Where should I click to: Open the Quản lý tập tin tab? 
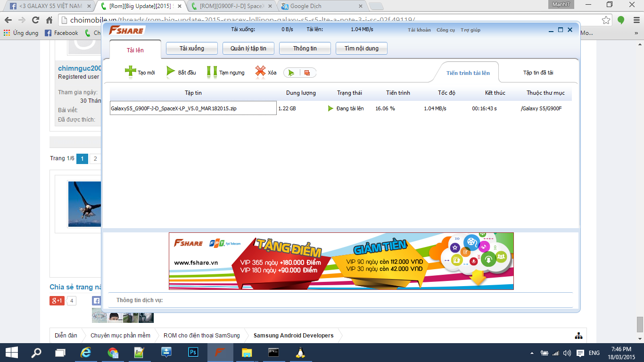pos(248,49)
